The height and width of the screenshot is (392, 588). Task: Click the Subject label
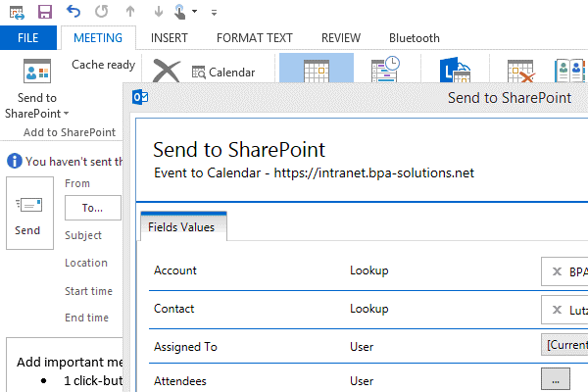tap(83, 235)
